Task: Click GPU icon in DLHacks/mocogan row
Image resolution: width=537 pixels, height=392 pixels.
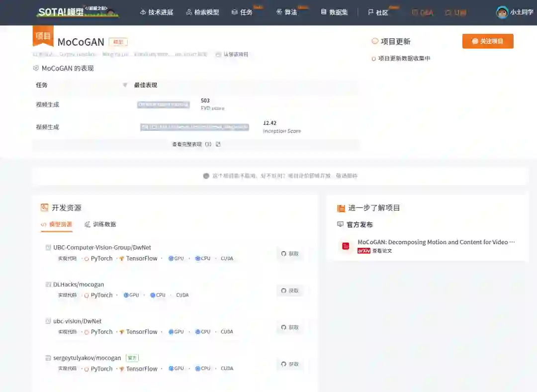Action: point(126,295)
